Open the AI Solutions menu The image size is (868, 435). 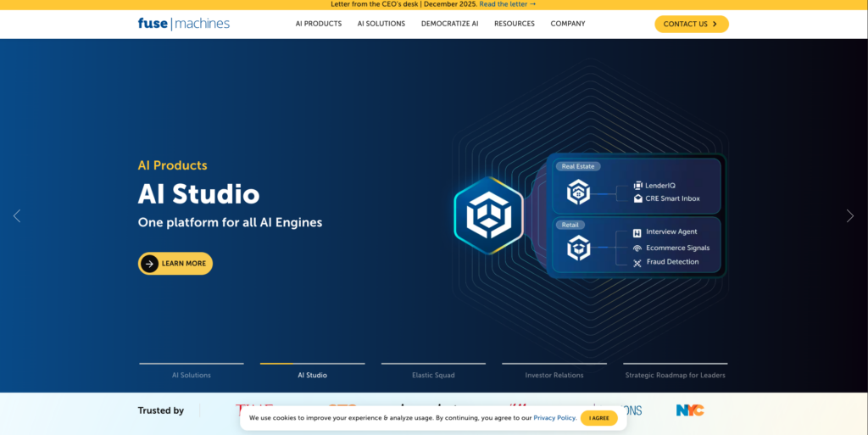[x=381, y=24]
